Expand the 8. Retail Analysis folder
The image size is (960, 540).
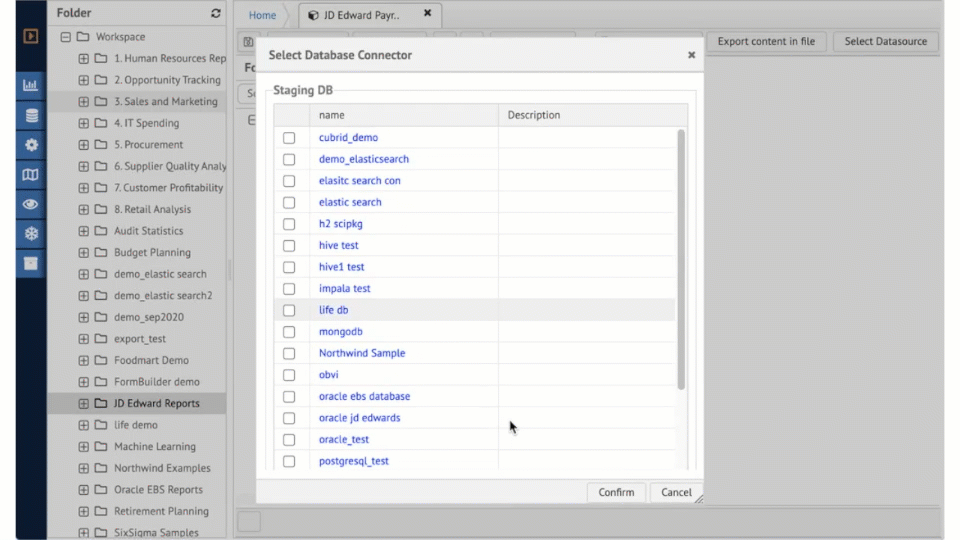click(x=83, y=209)
